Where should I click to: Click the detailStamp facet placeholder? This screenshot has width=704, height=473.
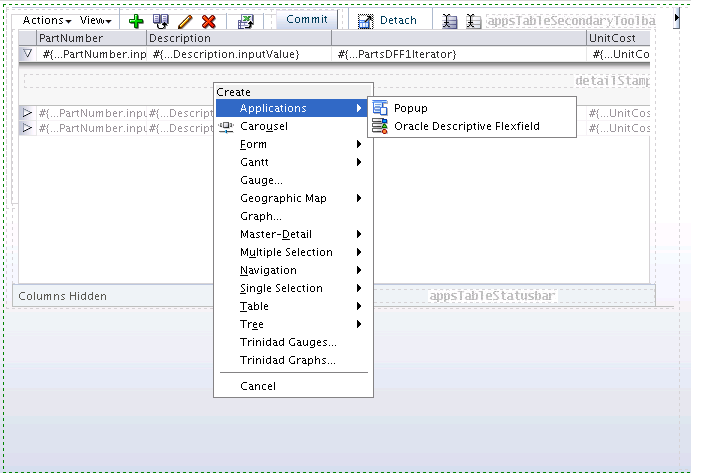pos(612,81)
